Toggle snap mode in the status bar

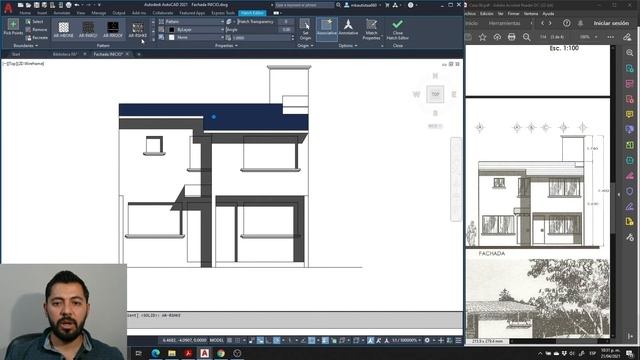[x=238, y=340]
